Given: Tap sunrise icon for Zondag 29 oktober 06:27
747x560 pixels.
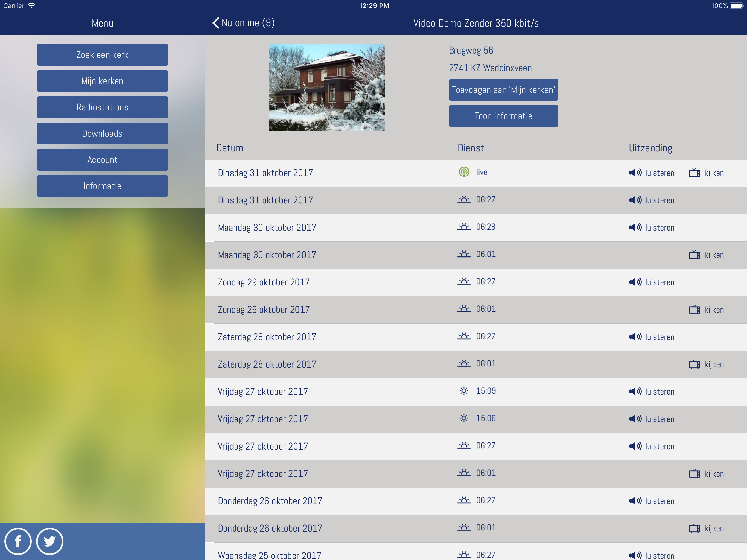Looking at the screenshot, I should [464, 281].
